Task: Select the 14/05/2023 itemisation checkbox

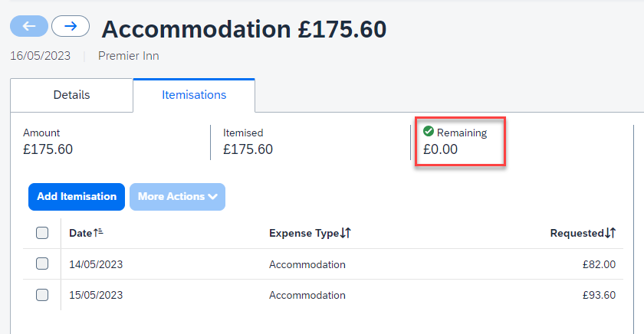Action: coord(42,264)
